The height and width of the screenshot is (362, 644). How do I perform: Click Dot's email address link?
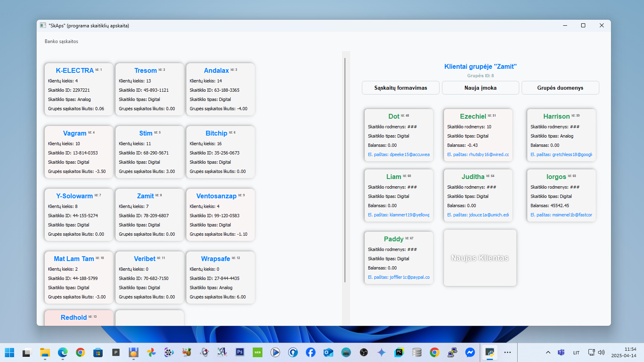398,154
